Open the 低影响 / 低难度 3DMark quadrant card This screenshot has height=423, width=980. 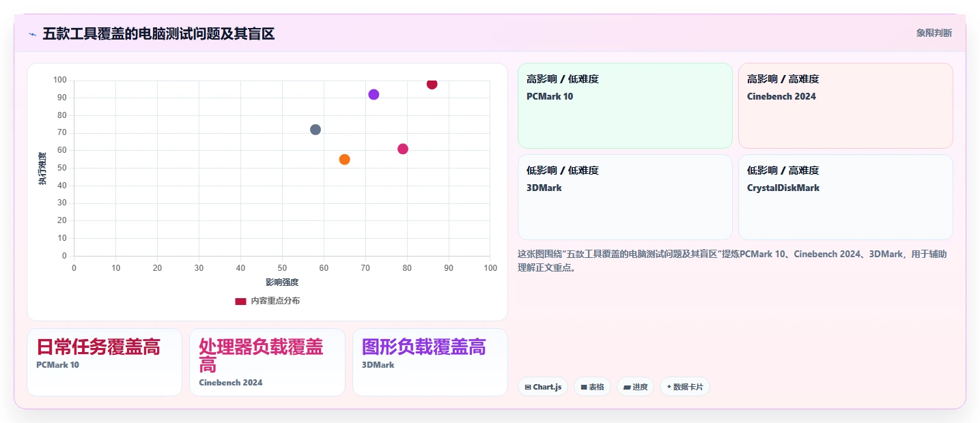click(x=625, y=197)
